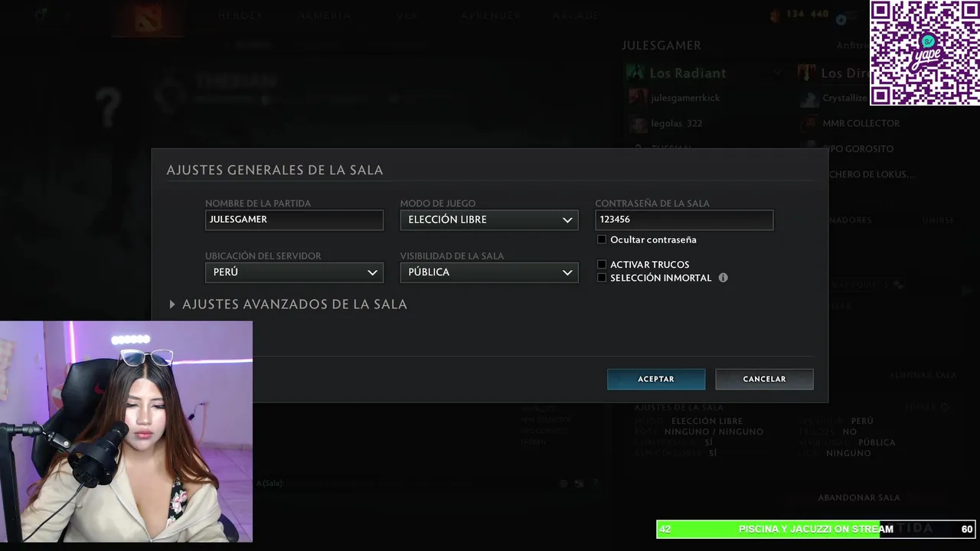Open the Arcade menu tab

tap(576, 15)
